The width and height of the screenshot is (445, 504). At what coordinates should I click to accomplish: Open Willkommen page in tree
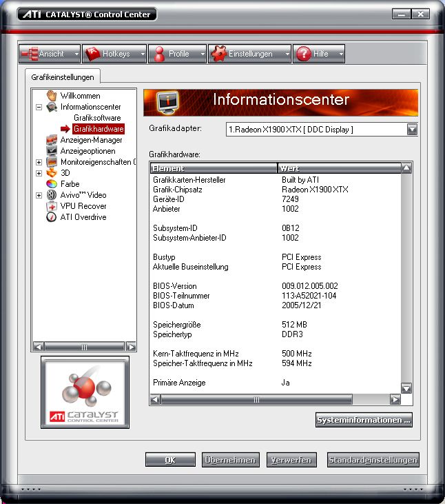click(x=81, y=96)
